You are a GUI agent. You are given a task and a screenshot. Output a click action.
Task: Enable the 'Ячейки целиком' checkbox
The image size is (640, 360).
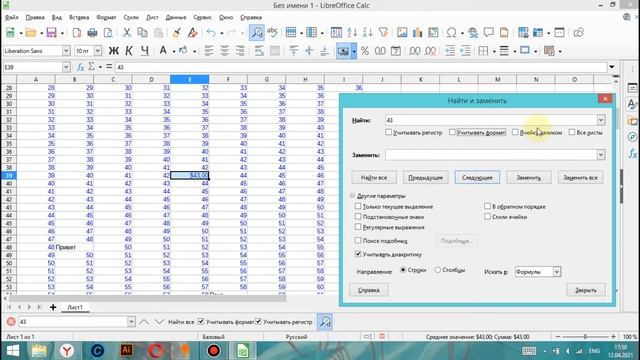coord(515,132)
